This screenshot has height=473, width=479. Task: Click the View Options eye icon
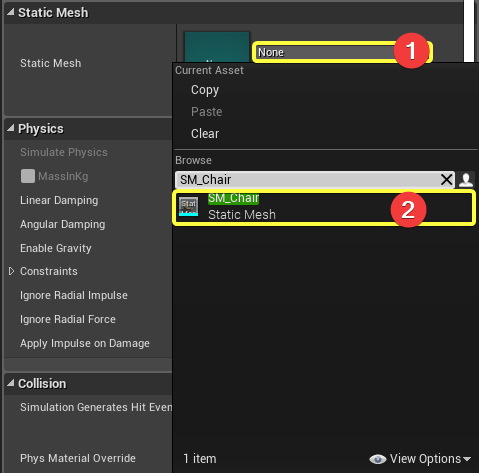point(378,459)
